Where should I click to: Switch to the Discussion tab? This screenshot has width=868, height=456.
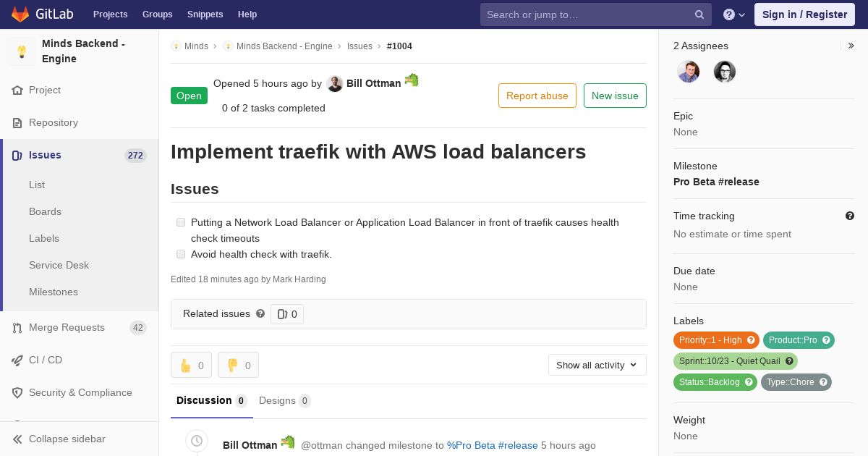[212, 401]
